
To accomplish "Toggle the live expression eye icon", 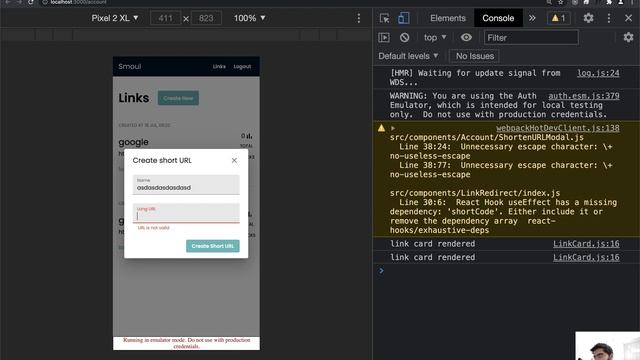I will (x=466, y=38).
